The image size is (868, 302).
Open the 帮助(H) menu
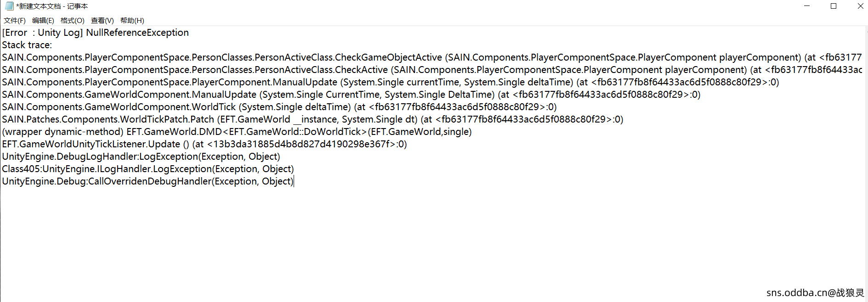tap(132, 21)
